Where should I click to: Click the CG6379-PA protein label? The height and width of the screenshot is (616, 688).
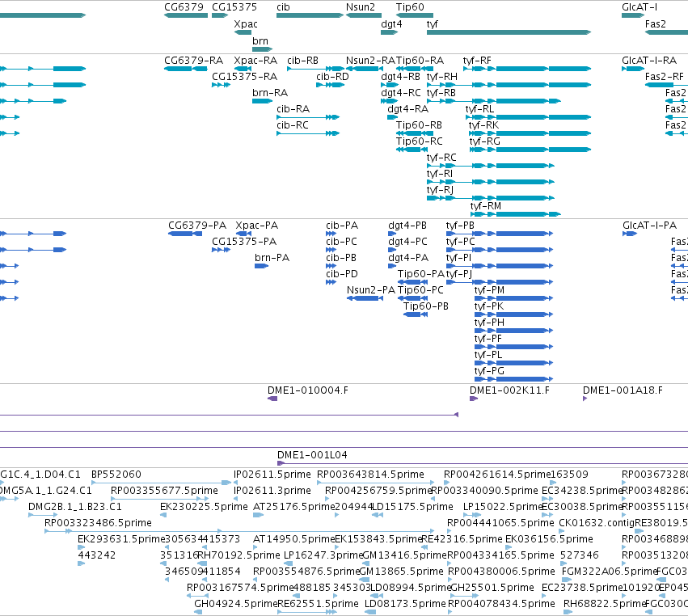[x=197, y=226]
